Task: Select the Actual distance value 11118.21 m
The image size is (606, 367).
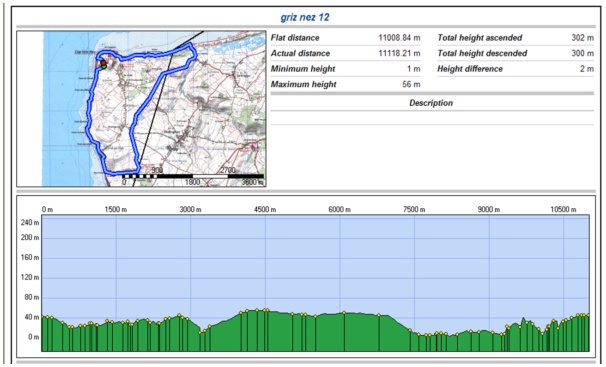Action: 399,53
